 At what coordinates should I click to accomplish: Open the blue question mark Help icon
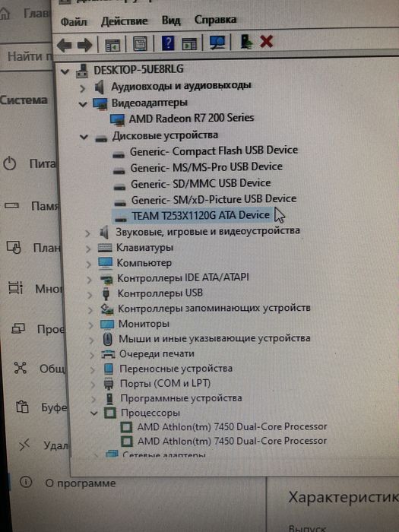click(168, 43)
